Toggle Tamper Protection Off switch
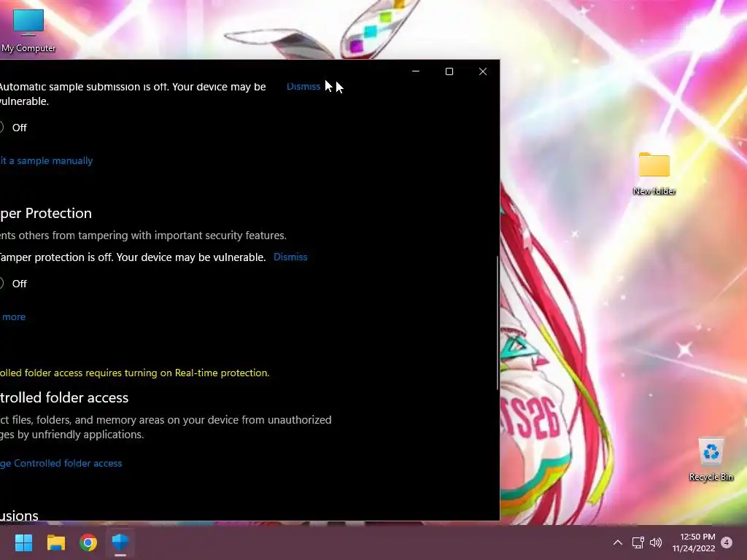The image size is (747, 560). [1, 284]
